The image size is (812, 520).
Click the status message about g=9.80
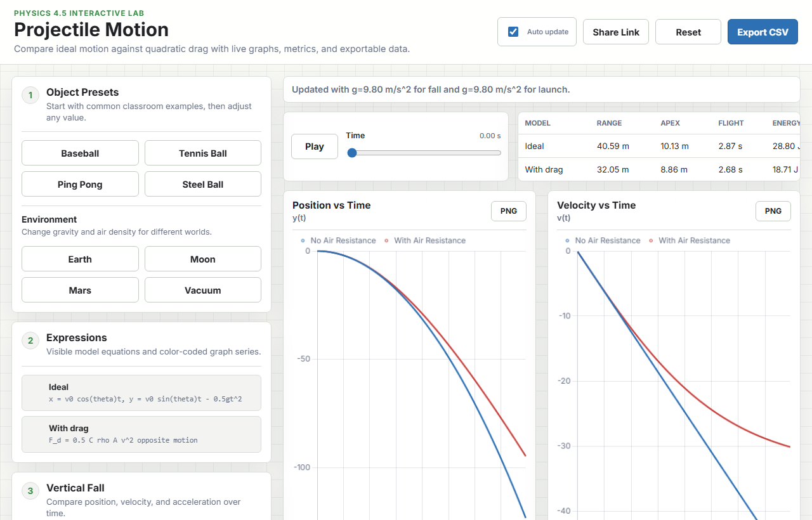431,89
